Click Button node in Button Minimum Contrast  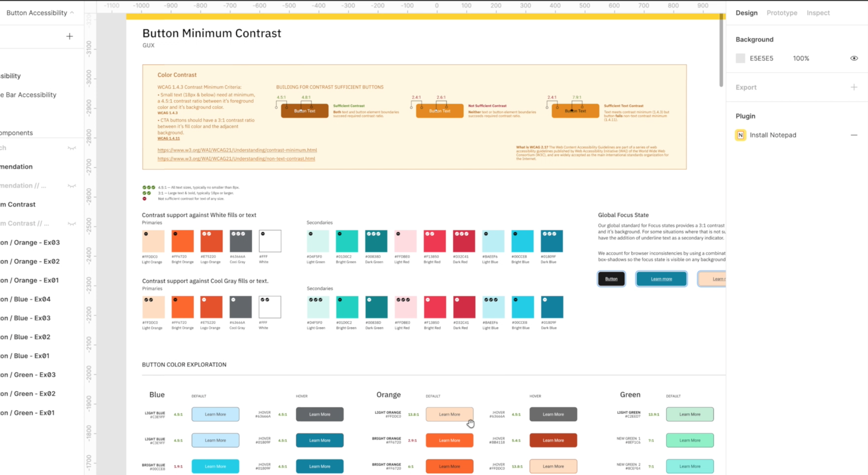[611, 278]
